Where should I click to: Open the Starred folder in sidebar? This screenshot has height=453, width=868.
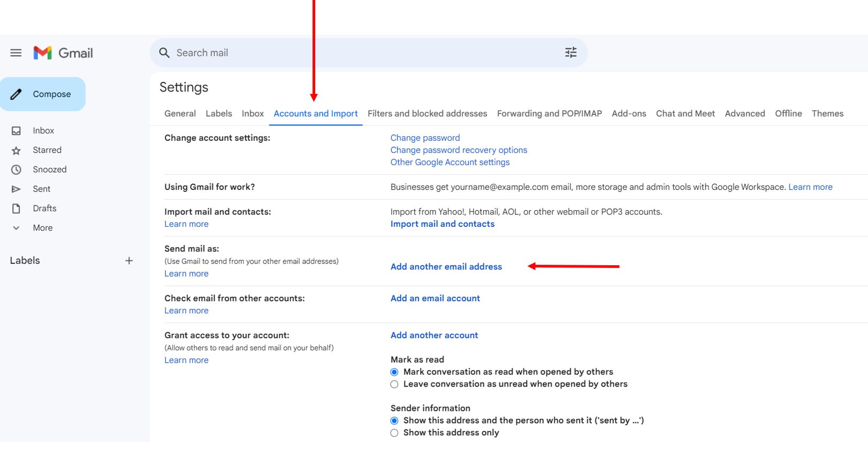coord(47,150)
